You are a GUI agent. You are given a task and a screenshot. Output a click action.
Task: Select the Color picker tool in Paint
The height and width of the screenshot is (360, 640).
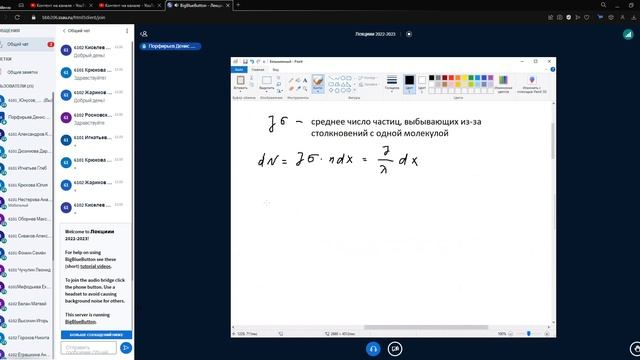click(x=298, y=88)
